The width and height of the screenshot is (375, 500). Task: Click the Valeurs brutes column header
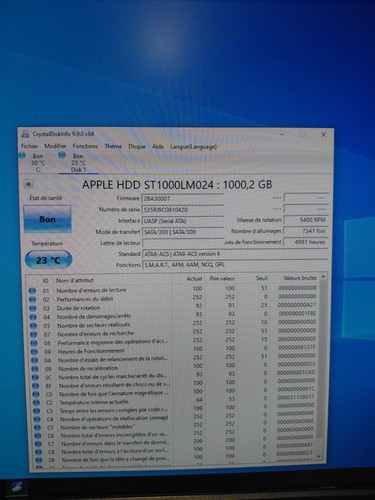pos(300,278)
